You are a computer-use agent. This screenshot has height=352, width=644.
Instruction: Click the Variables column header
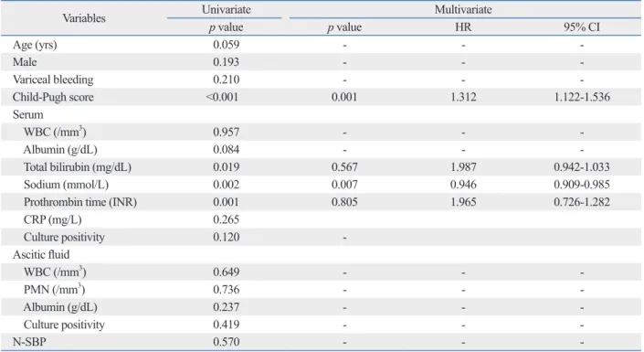pyautogui.click(x=84, y=18)
